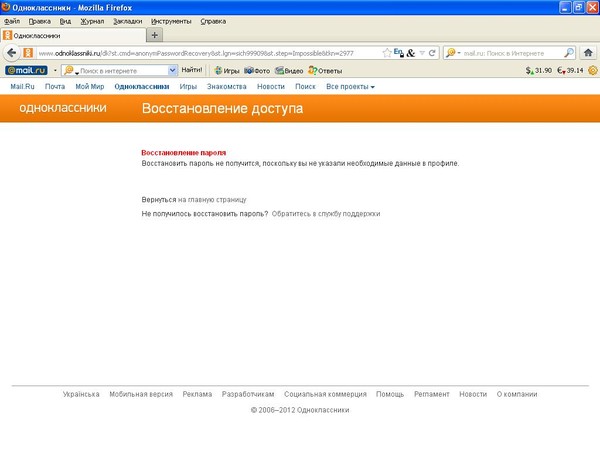The width and height of the screenshot is (600, 450).
Task: Open Новости footer link
Action: [x=473, y=394]
